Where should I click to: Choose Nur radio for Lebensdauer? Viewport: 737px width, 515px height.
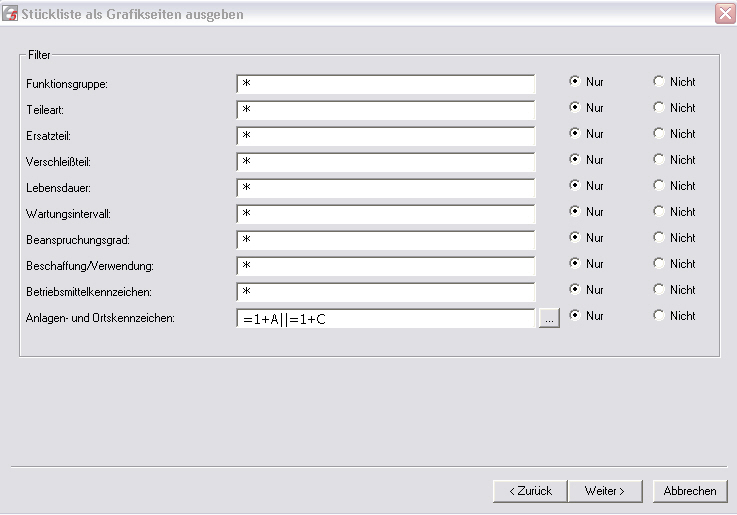click(x=586, y=186)
